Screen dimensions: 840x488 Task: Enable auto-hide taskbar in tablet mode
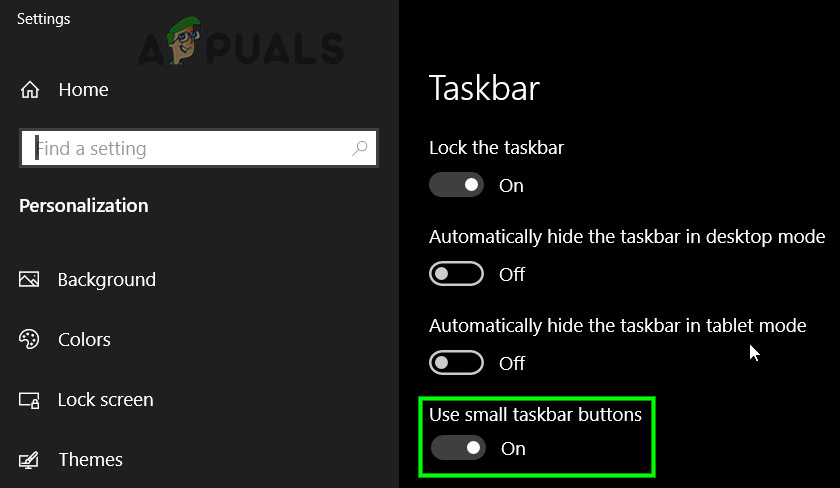(456, 363)
